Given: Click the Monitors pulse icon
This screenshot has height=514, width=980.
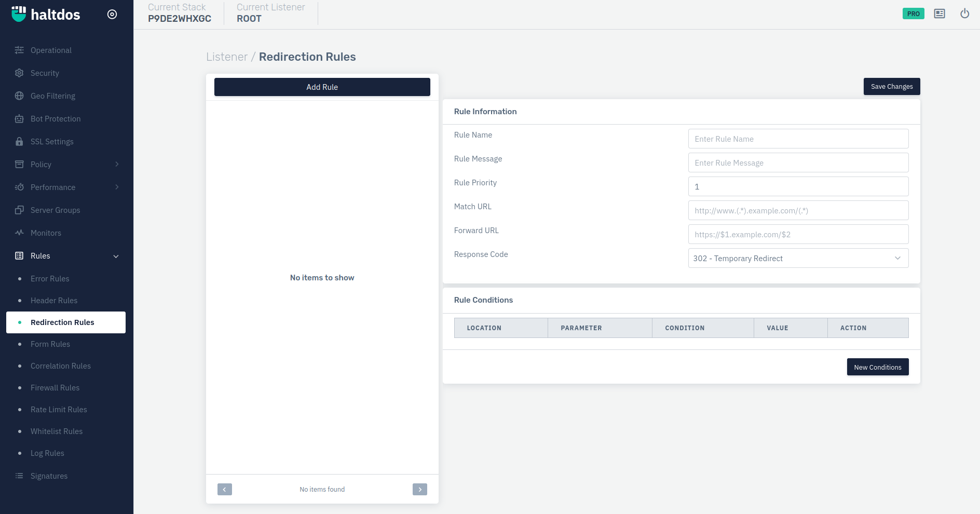Looking at the screenshot, I should tap(19, 233).
